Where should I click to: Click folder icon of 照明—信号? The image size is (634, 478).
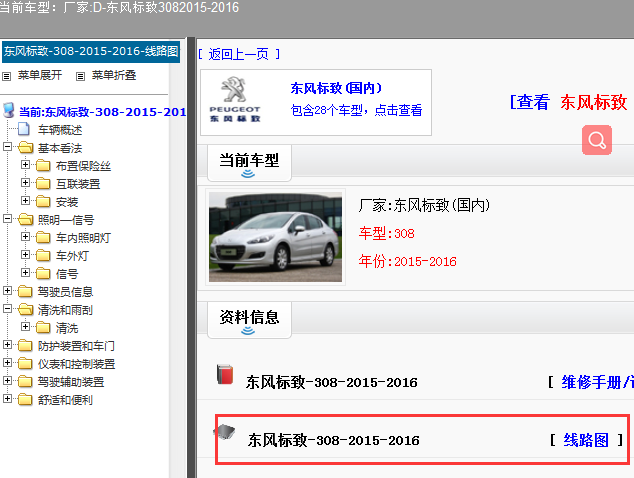point(25,220)
